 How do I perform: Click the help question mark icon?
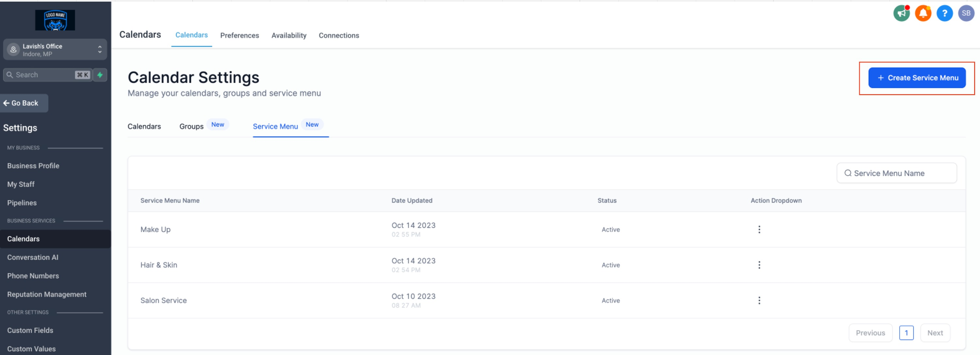944,13
